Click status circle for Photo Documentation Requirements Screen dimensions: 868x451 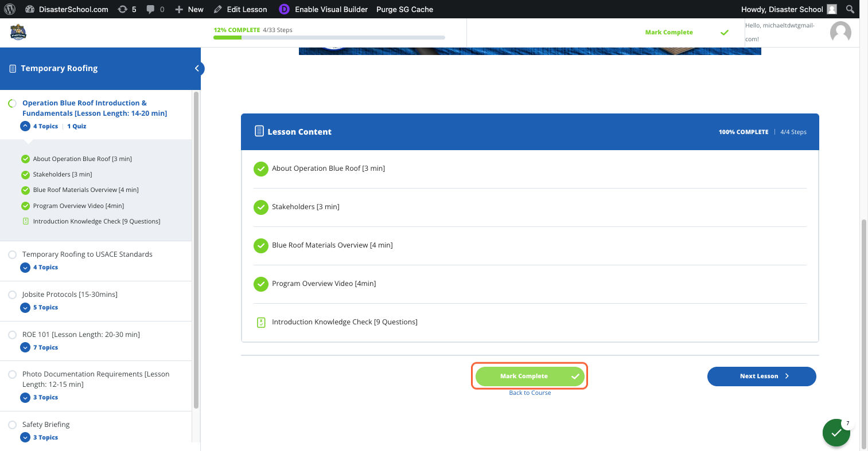[12, 374]
